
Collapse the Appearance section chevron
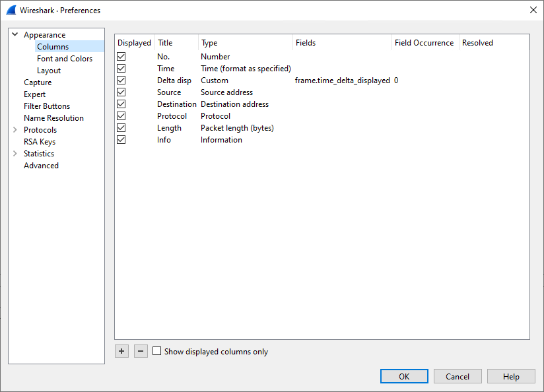[15, 34]
